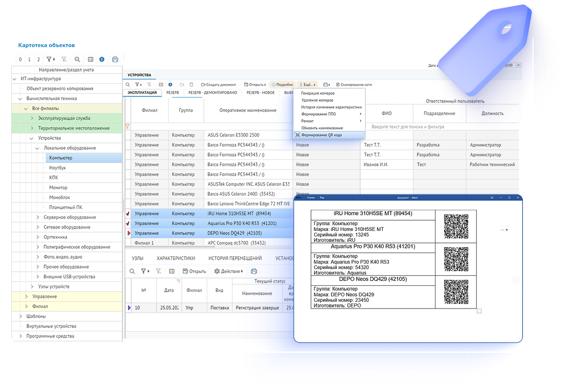
Task: Switch to РЕЗЕРВ - НОВОЕ tab
Action: click(260, 92)
